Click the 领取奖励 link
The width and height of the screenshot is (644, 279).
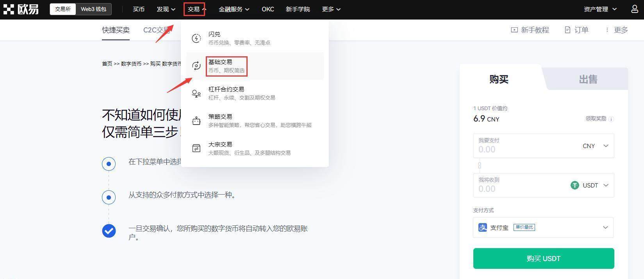click(596, 118)
